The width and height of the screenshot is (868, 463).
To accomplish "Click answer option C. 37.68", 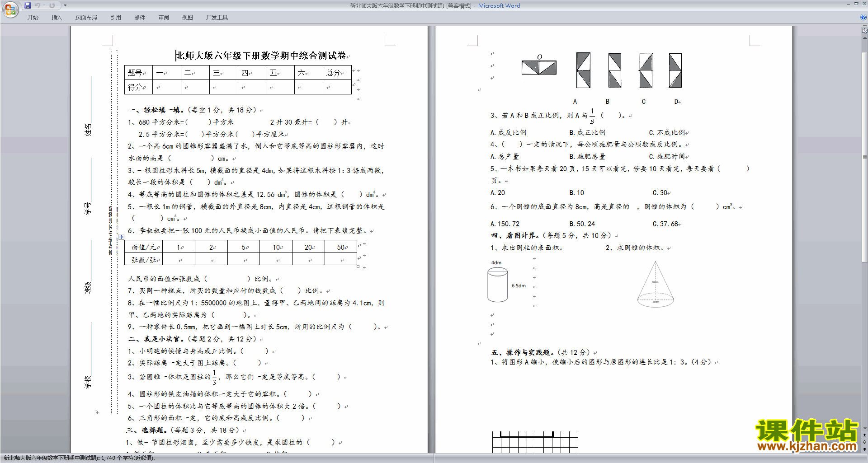I will pyautogui.click(x=665, y=224).
